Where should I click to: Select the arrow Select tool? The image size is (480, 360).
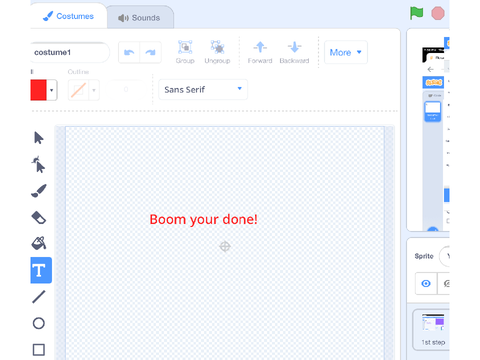click(x=39, y=138)
